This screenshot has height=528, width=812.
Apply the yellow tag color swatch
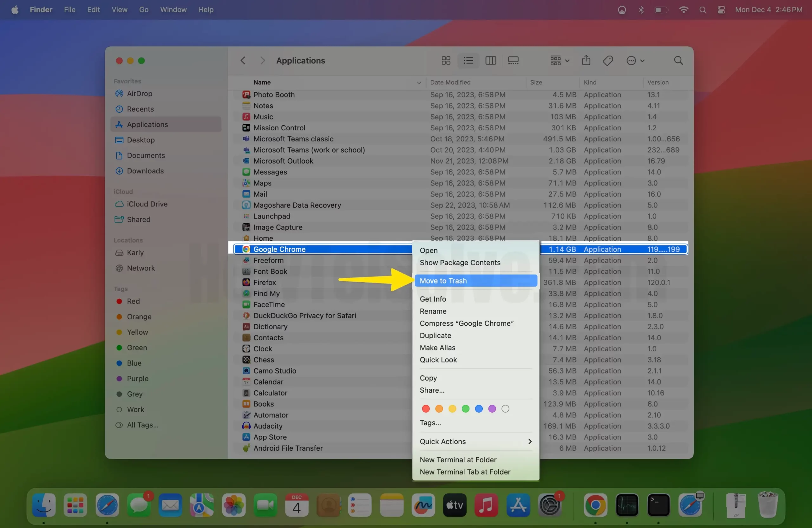click(452, 409)
